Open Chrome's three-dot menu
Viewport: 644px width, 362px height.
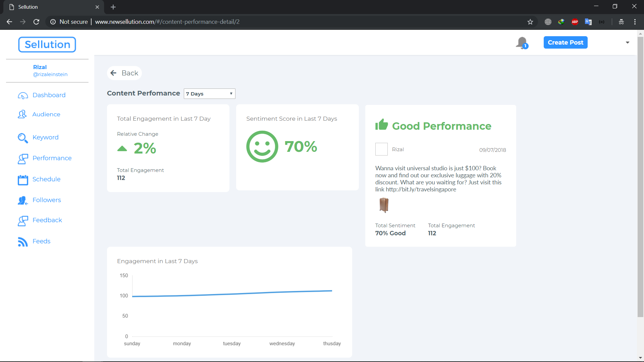(x=635, y=22)
